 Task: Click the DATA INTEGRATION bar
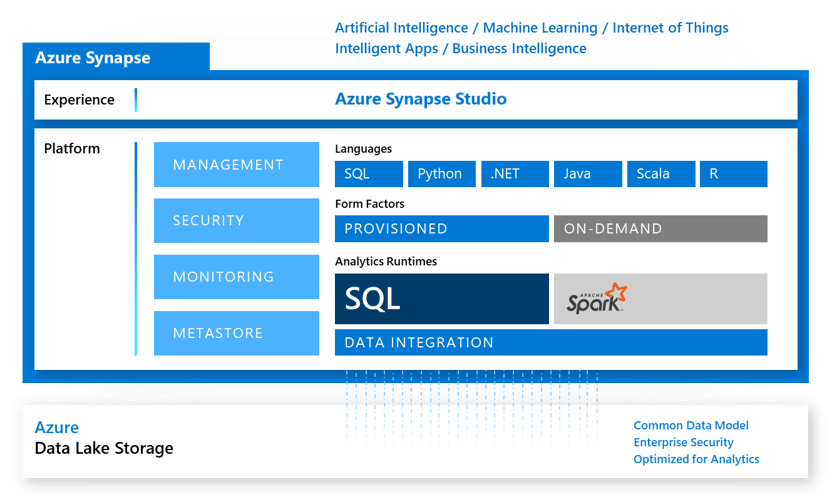coord(551,342)
